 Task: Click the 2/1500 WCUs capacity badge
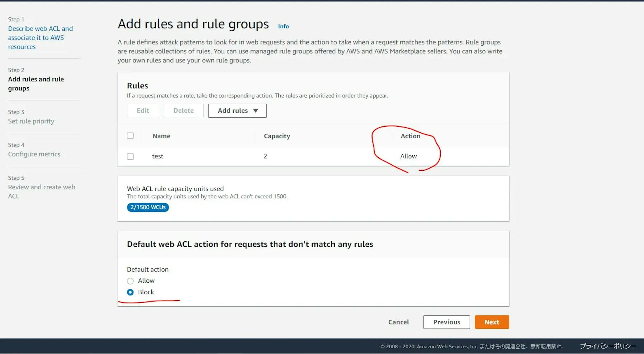click(148, 207)
